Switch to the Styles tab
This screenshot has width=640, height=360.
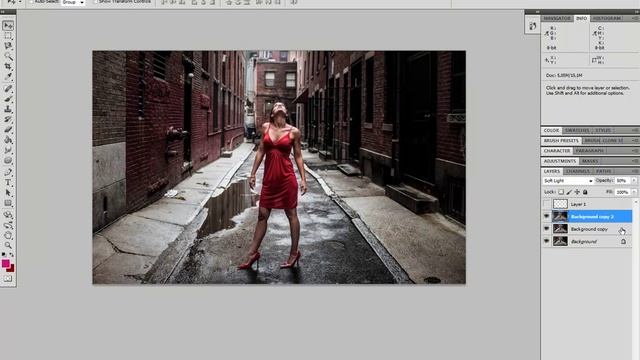pyautogui.click(x=603, y=130)
